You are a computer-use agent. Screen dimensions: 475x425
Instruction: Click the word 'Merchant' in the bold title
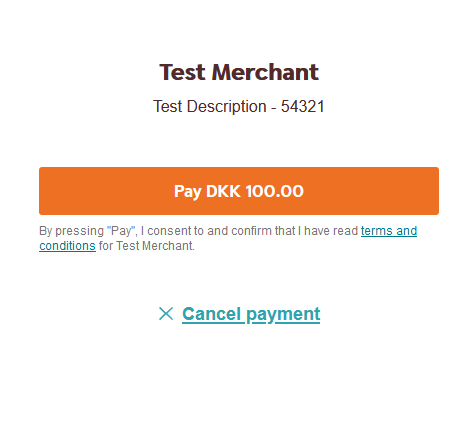265,72
